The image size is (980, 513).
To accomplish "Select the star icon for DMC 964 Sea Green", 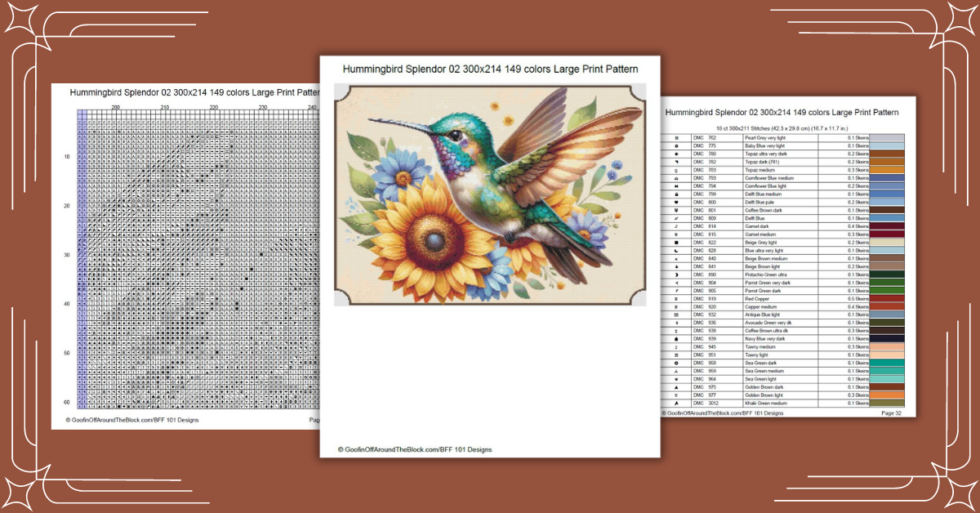I will click(676, 380).
